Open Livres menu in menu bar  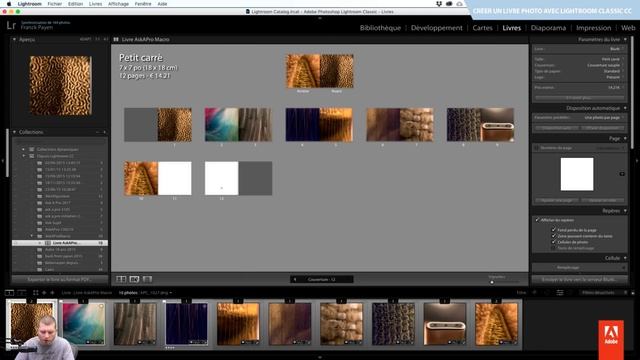pyautogui.click(x=96, y=4)
